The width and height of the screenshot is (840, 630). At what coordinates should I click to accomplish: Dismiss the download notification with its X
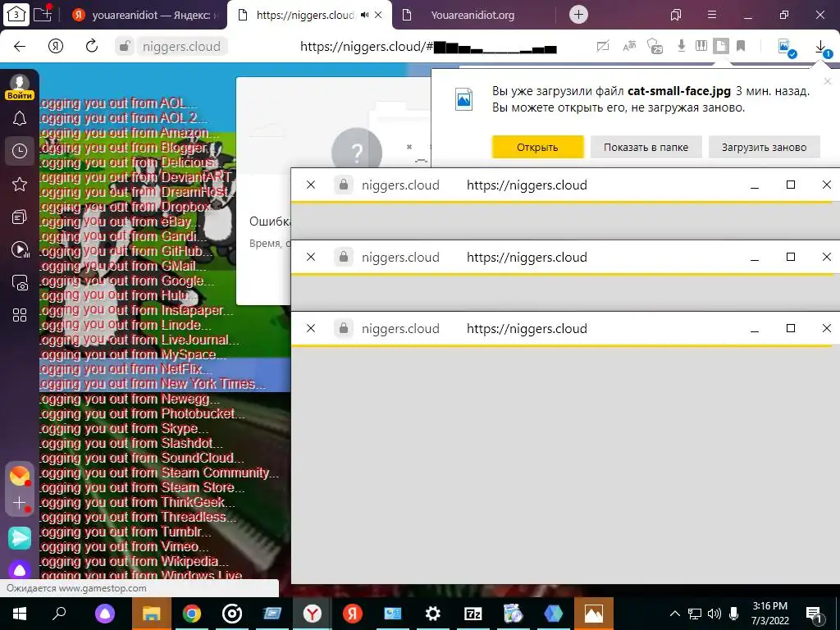click(827, 81)
